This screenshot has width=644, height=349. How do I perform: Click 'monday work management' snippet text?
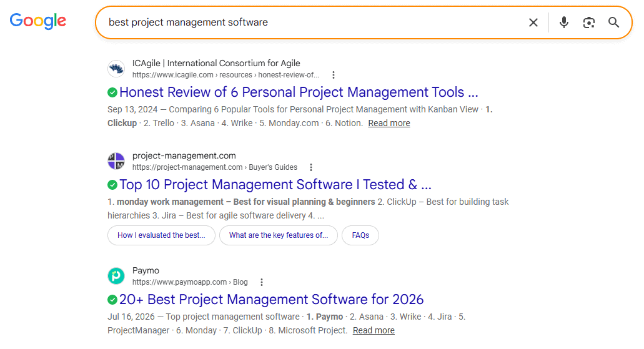click(170, 202)
